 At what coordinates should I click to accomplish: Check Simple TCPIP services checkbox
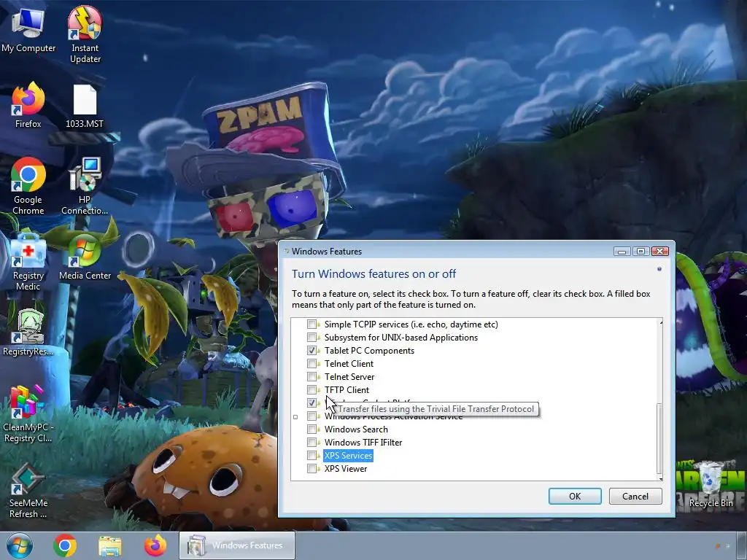click(x=311, y=324)
